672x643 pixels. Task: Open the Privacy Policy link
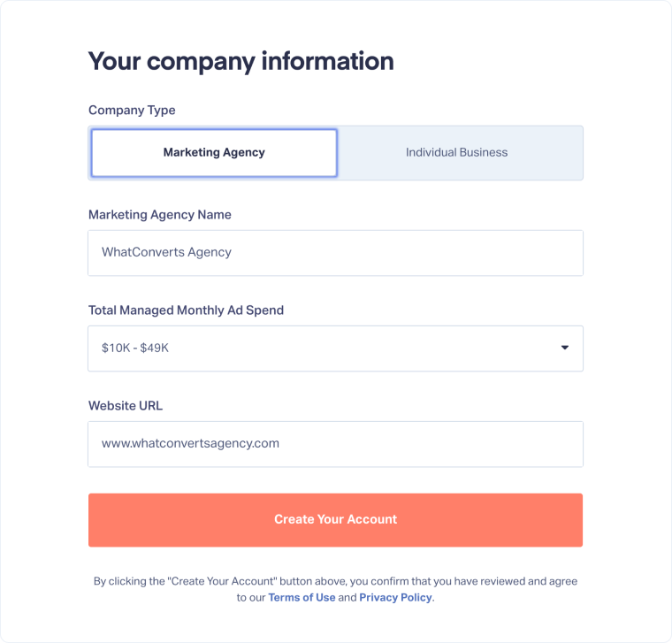pyautogui.click(x=395, y=597)
